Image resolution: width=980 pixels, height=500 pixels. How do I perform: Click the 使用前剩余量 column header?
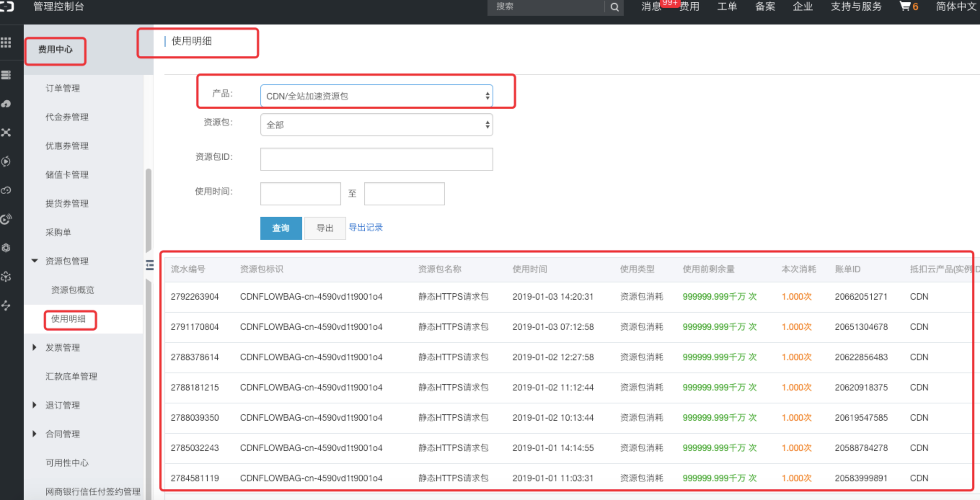[x=708, y=269]
